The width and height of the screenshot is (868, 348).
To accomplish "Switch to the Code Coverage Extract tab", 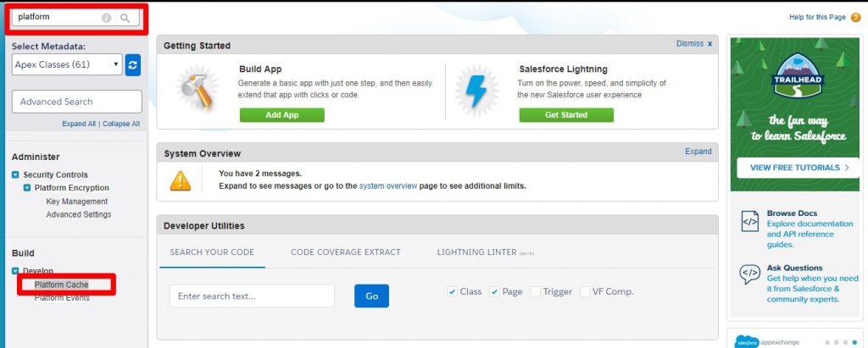I will pos(346,252).
